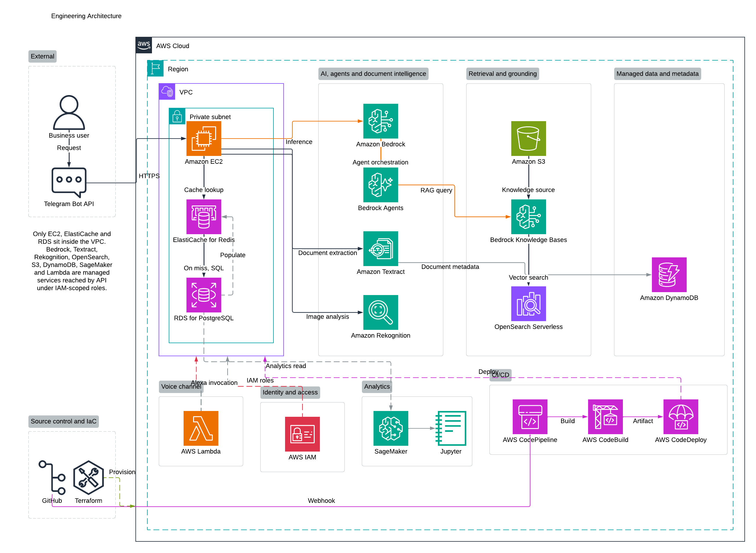
Task: Click the Private subnet lock icon
Action: [177, 116]
